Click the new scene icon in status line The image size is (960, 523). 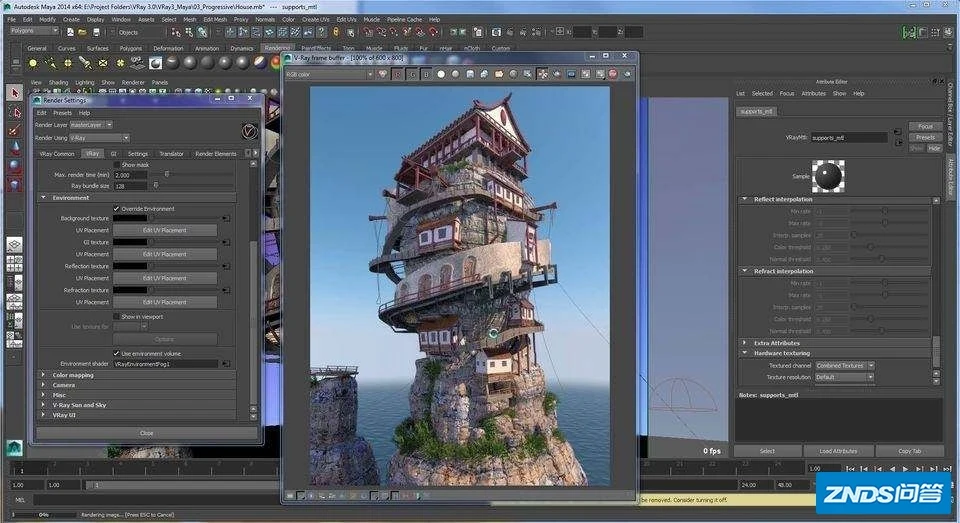(x=70, y=32)
